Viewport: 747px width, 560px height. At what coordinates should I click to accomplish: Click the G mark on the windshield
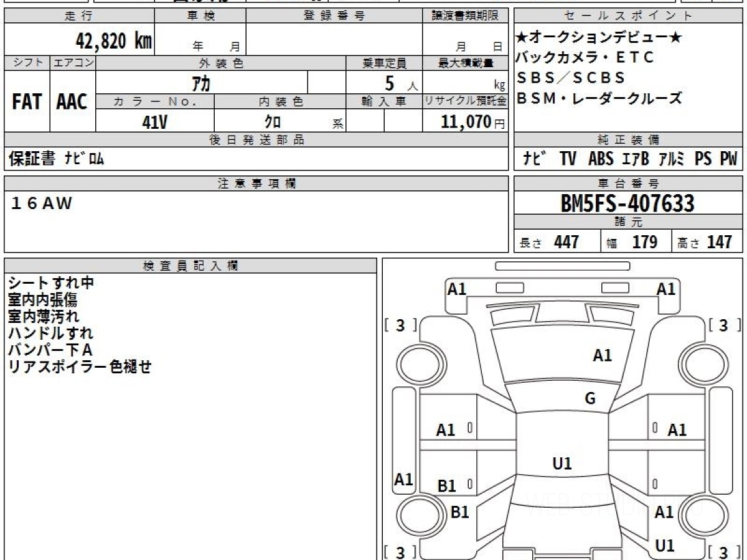590,399
